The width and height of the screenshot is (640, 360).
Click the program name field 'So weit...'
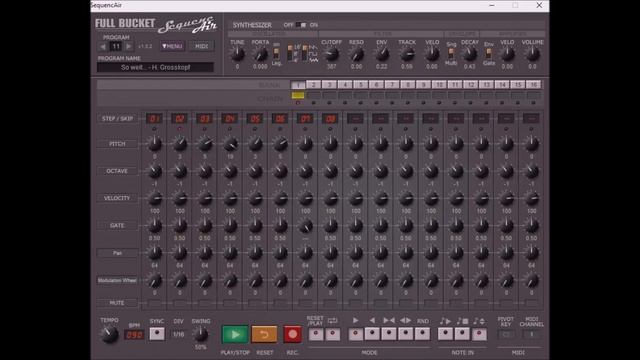coord(156,67)
